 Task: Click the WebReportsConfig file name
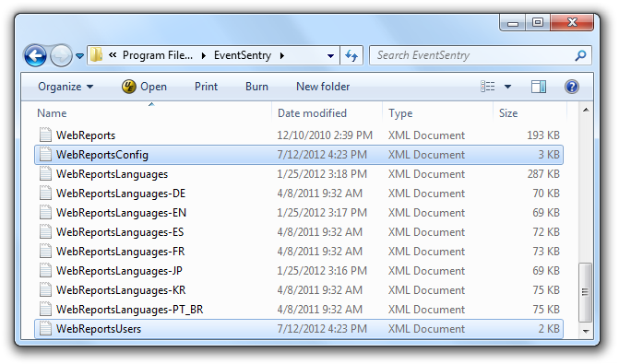click(102, 155)
